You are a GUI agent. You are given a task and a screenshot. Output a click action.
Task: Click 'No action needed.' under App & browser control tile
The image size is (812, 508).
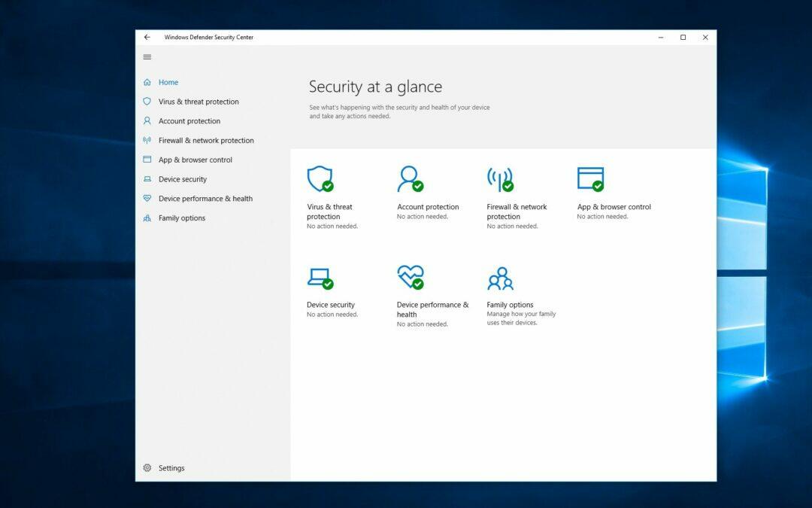pos(602,217)
